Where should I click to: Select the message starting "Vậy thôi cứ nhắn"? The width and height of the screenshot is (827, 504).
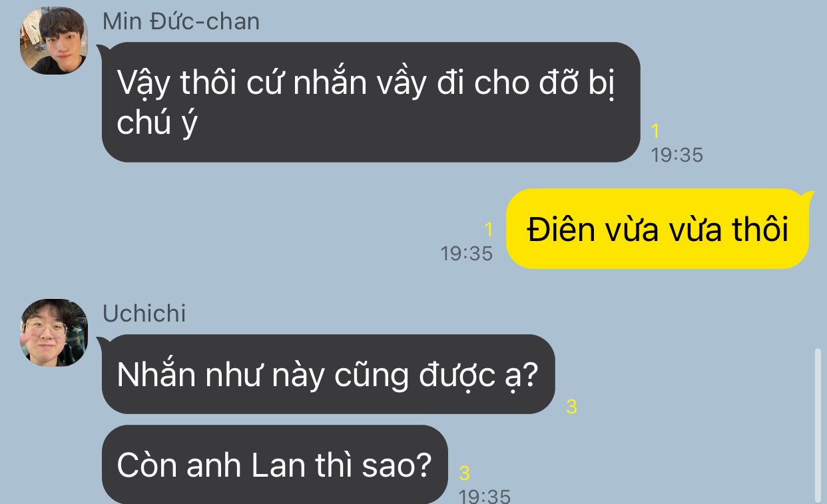tap(371, 102)
